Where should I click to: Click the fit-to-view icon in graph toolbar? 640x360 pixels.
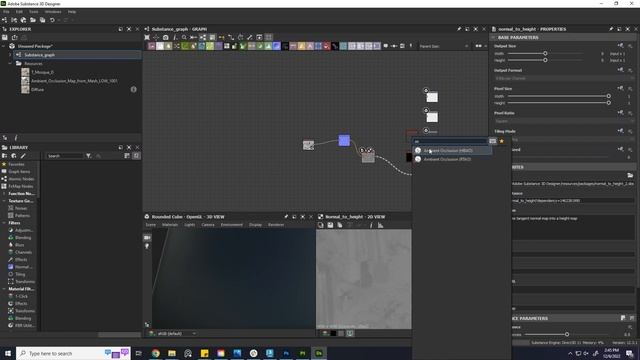147,37
